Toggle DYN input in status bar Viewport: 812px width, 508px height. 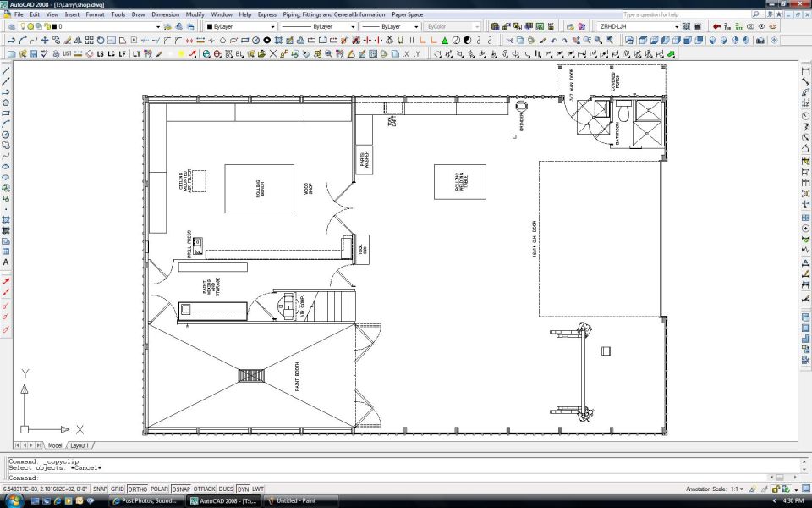point(244,489)
